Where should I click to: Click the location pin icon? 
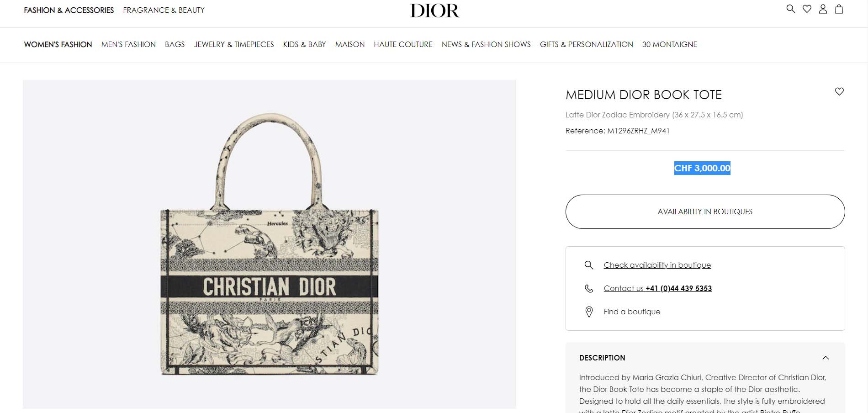click(x=589, y=312)
